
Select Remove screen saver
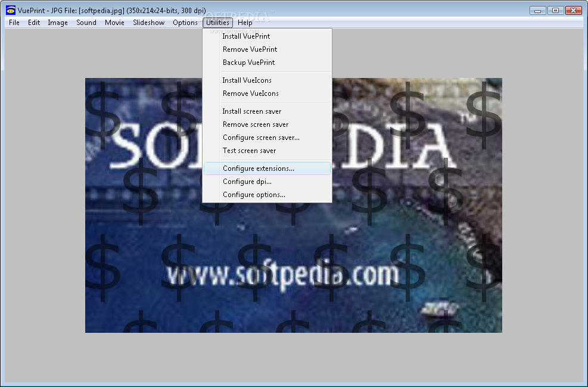[x=267, y=124]
